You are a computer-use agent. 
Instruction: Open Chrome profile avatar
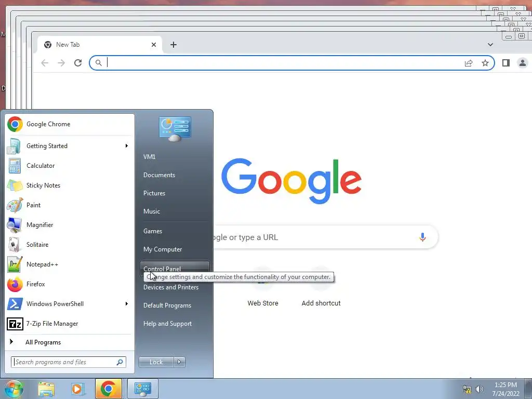(523, 63)
